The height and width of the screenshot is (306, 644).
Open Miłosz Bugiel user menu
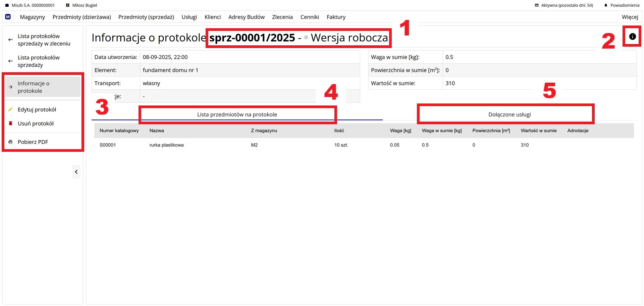82,5
